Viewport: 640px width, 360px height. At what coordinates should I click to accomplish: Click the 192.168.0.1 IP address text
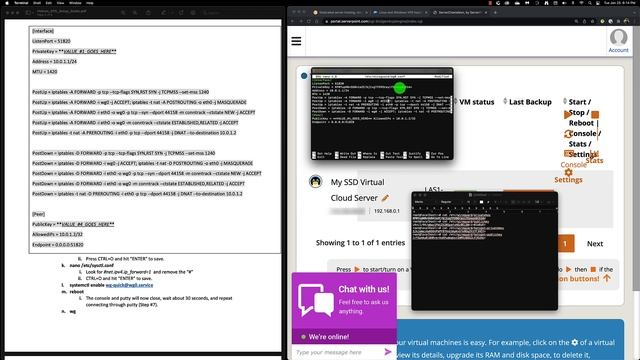(387, 211)
